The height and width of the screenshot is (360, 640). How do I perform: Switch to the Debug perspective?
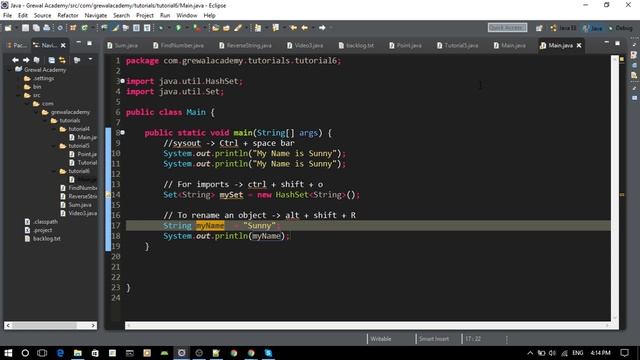click(x=620, y=28)
